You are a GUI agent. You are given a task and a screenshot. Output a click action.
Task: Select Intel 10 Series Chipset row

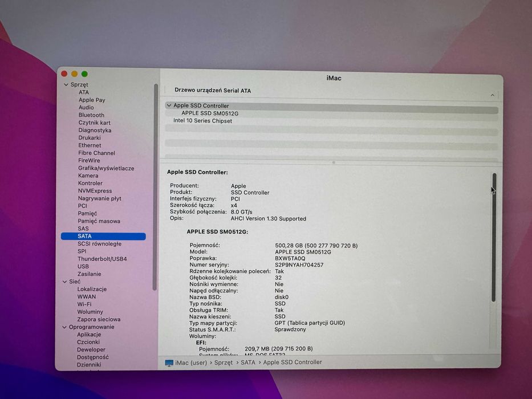click(202, 121)
